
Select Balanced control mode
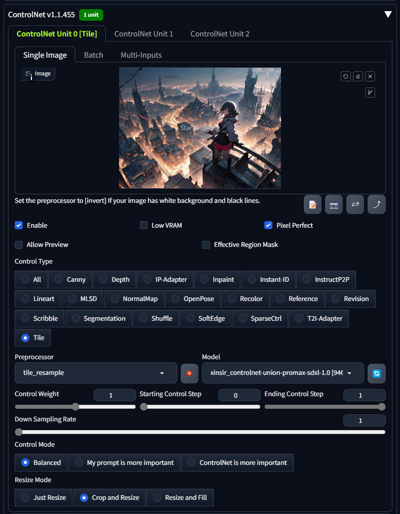point(41,463)
